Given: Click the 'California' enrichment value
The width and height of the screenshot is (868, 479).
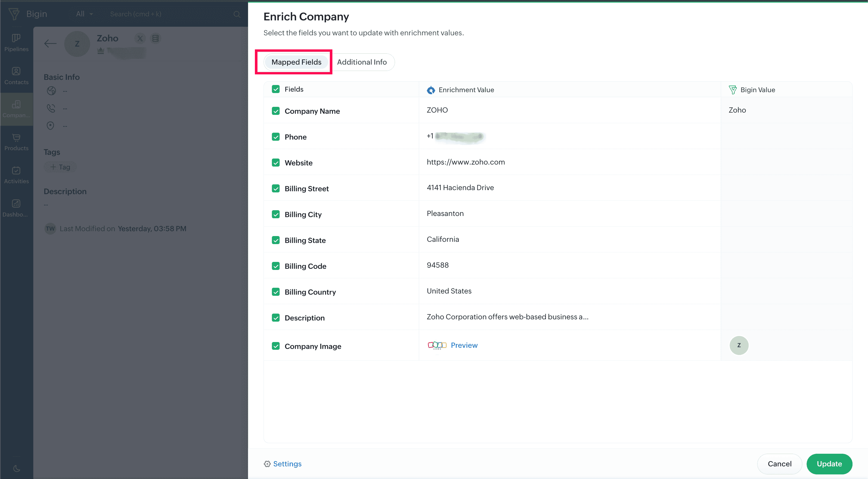Looking at the screenshot, I should (443, 239).
